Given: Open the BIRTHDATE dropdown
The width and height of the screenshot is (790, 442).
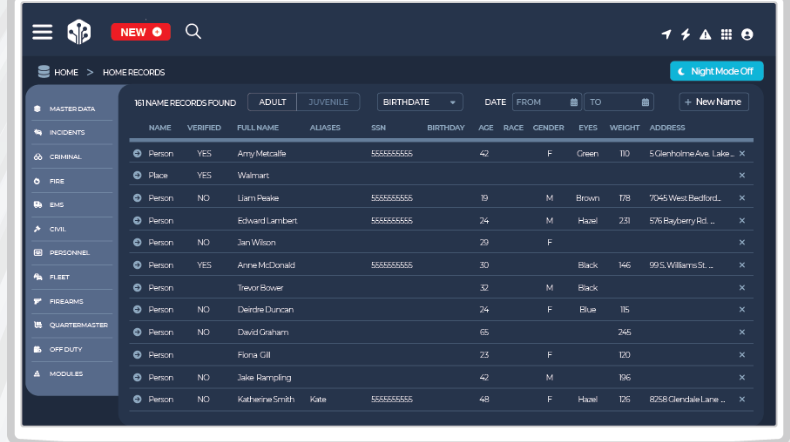Looking at the screenshot, I should (419, 102).
